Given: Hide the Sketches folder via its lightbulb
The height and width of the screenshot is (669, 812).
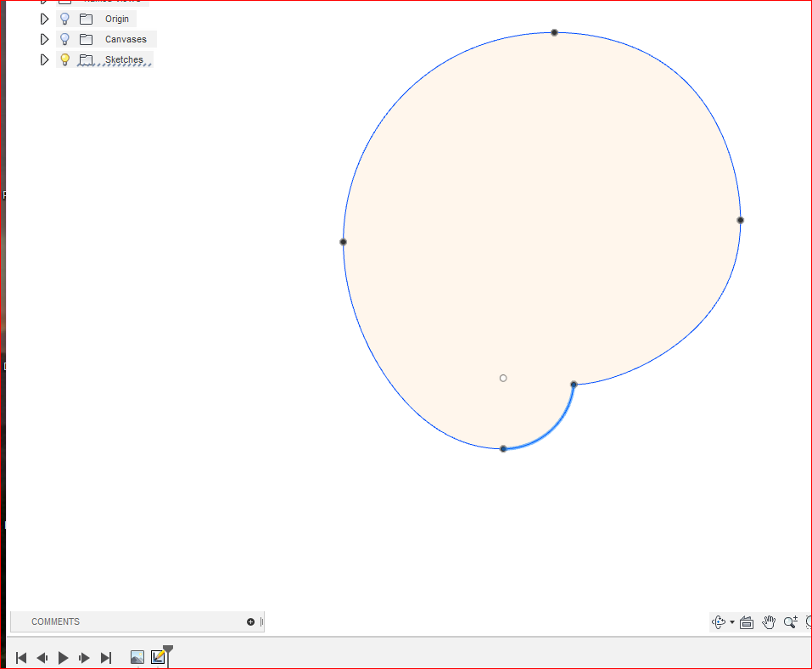Looking at the screenshot, I should (64, 59).
